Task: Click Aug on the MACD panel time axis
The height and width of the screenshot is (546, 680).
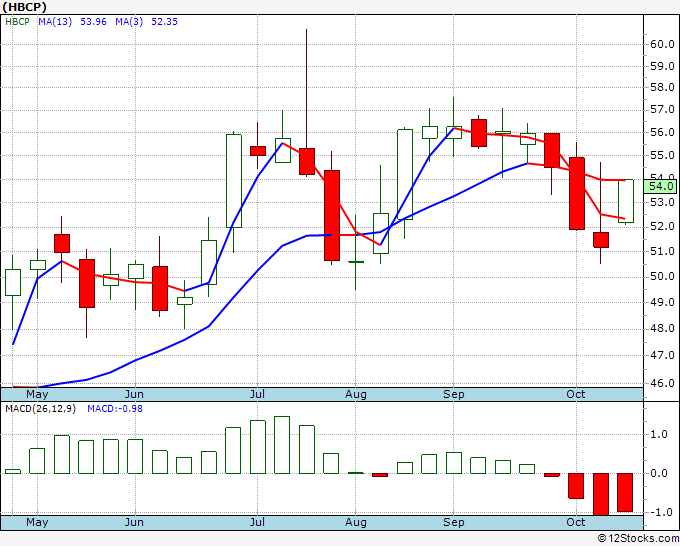Action: click(356, 522)
